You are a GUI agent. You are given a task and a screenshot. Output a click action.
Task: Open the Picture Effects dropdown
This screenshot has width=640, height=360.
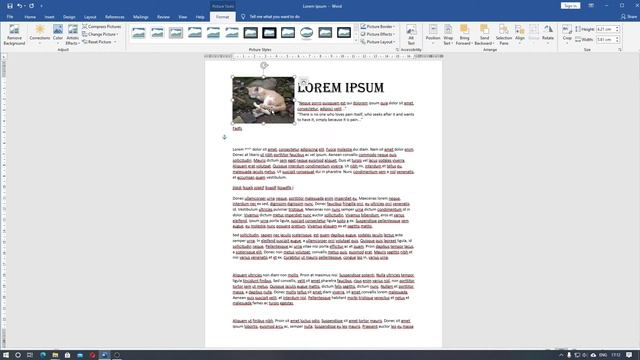378,34
